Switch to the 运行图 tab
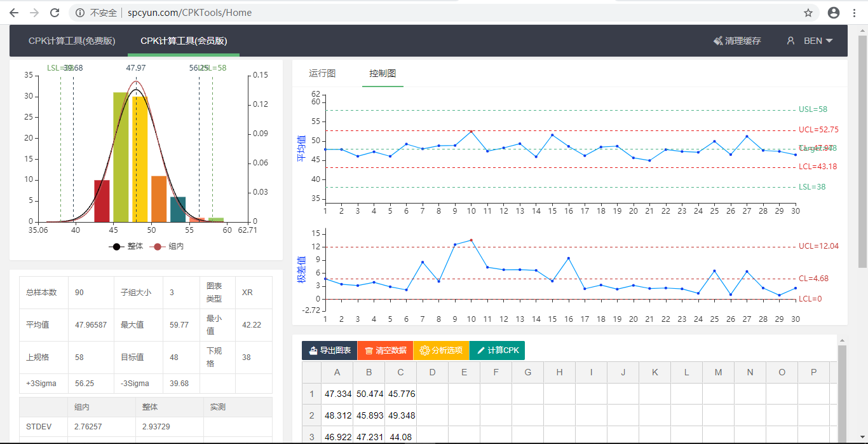Screen dimensions: 868x444 [322, 74]
